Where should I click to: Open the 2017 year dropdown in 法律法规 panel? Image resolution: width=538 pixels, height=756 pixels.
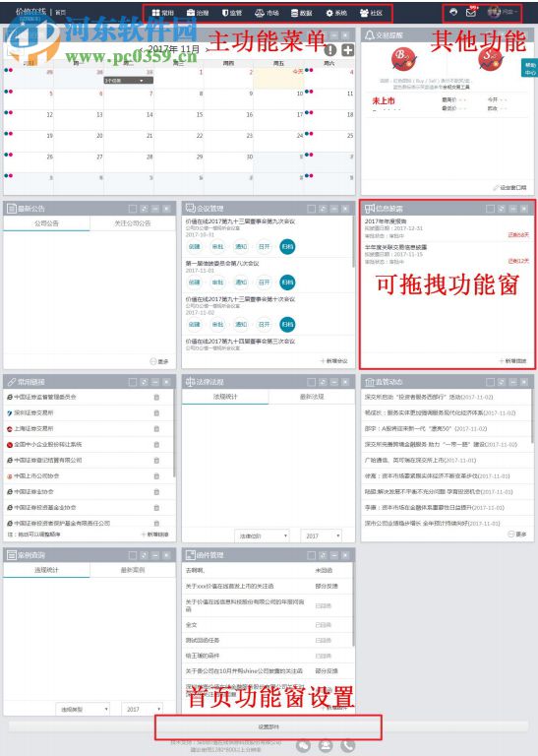tap(322, 535)
